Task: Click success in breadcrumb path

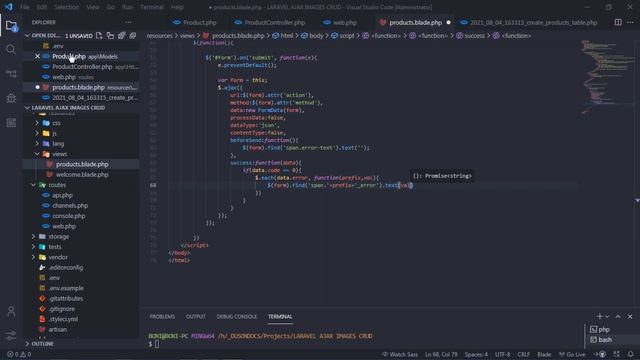Action: tap(474, 36)
